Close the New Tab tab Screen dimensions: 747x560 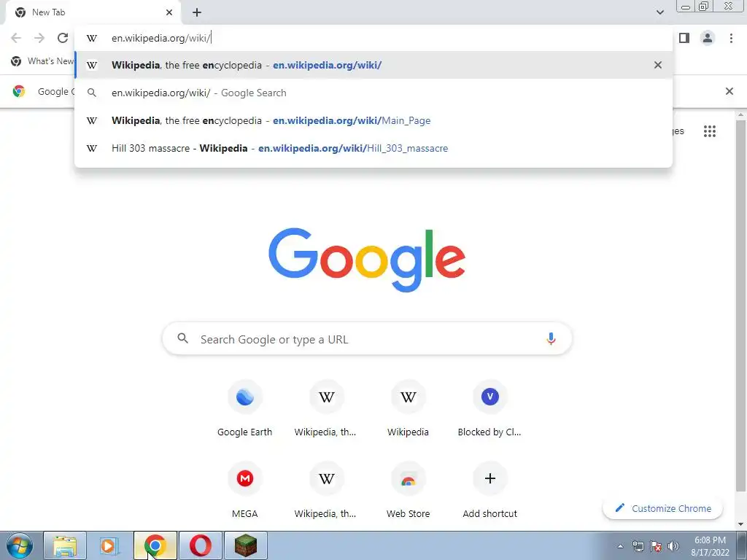coord(169,12)
